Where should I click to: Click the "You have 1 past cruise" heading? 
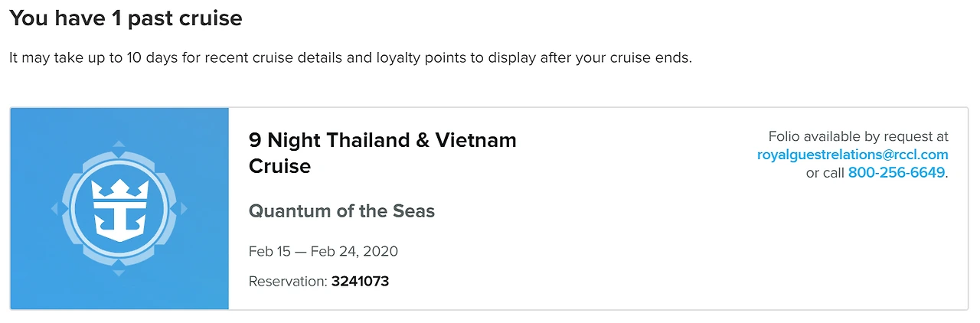[126, 18]
